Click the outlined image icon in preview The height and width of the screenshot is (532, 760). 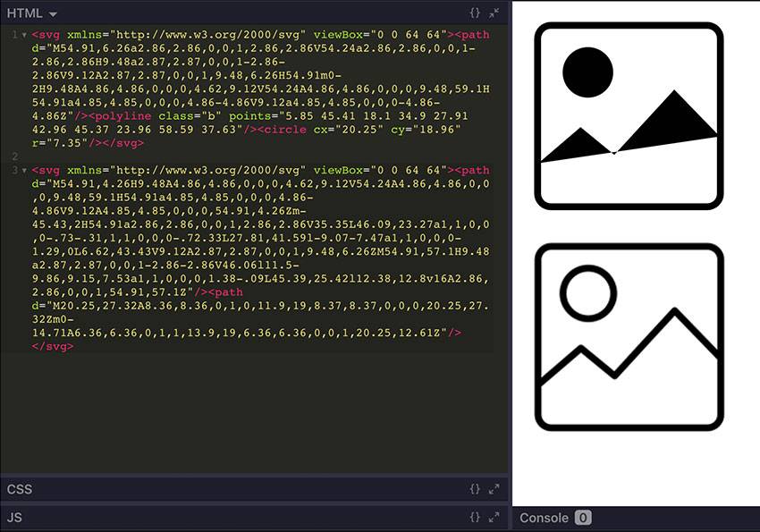[x=629, y=336]
